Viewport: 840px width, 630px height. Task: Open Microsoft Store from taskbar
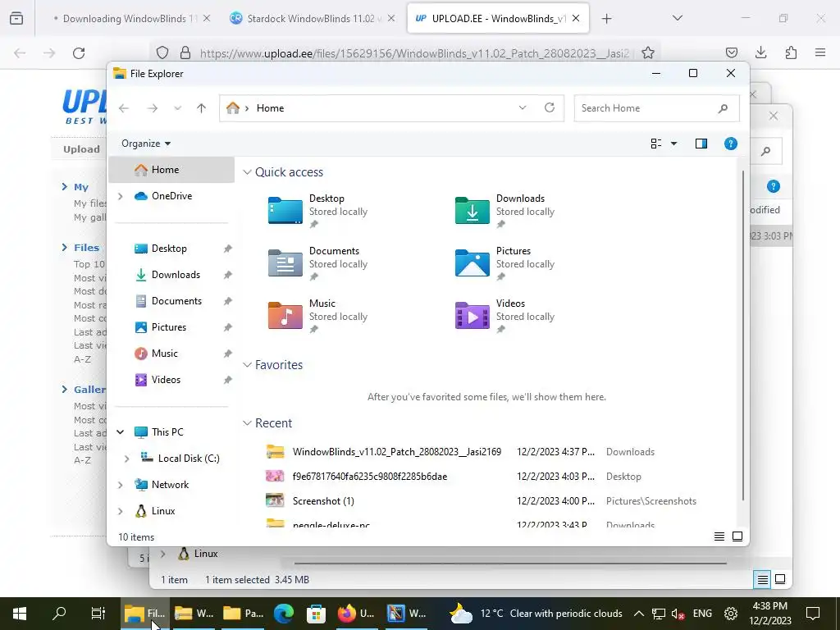[316, 614]
